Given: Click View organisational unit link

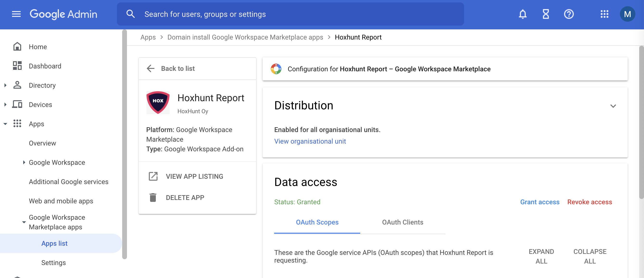Looking at the screenshot, I should click(x=310, y=141).
